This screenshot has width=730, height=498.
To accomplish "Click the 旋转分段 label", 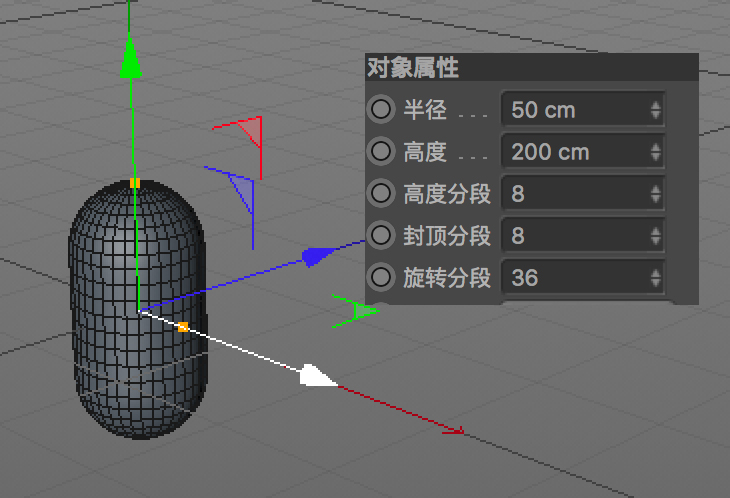I will 447,277.
